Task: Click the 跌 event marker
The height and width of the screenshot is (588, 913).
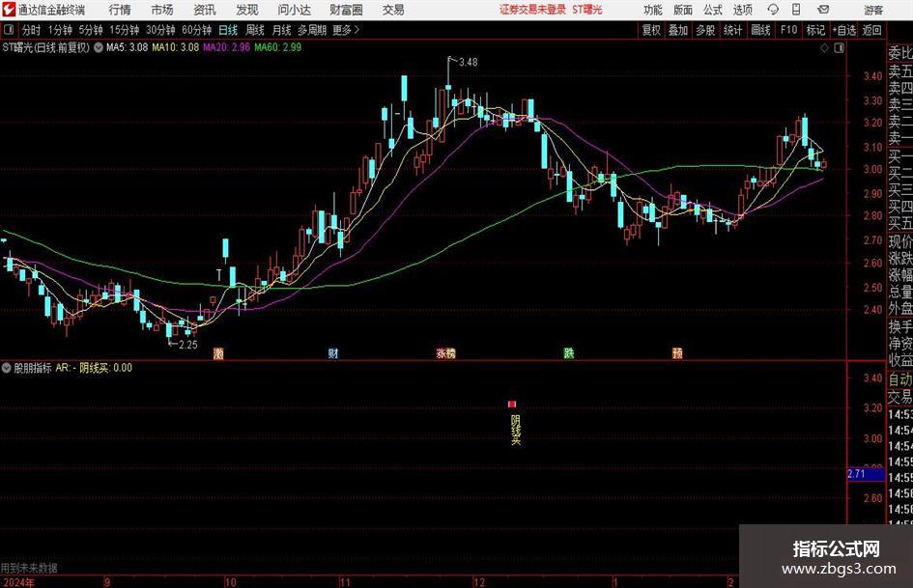Action: (x=569, y=352)
